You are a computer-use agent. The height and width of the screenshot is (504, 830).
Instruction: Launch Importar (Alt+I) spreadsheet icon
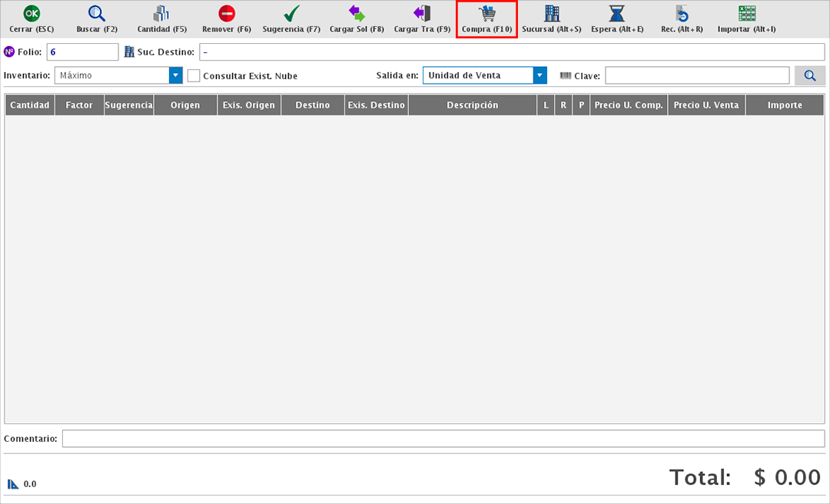click(x=746, y=14)
